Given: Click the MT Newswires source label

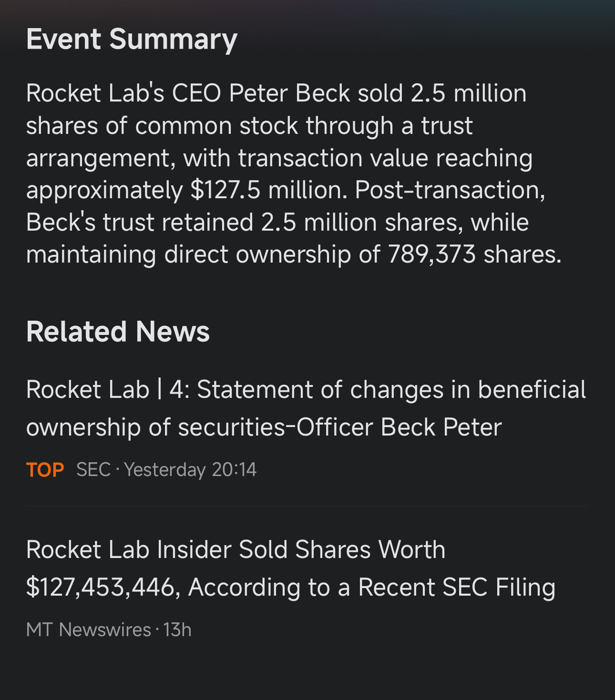Looking at the screenshot, I should (x=88, y=630).
